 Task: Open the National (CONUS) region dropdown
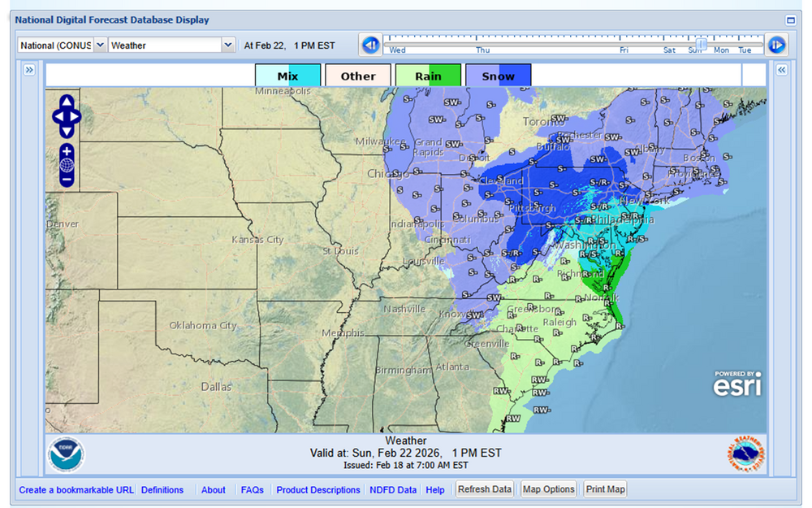(62, 46)
